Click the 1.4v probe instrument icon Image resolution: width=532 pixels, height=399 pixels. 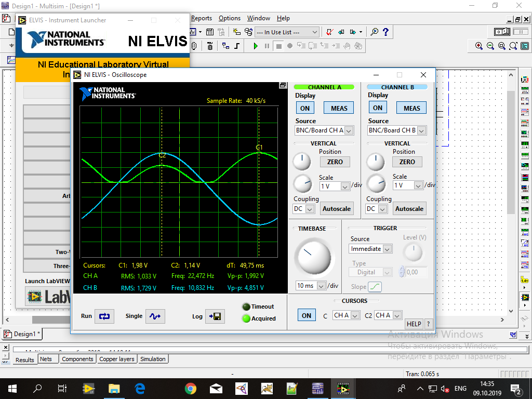pyautogui.click(x=525, y=281)
